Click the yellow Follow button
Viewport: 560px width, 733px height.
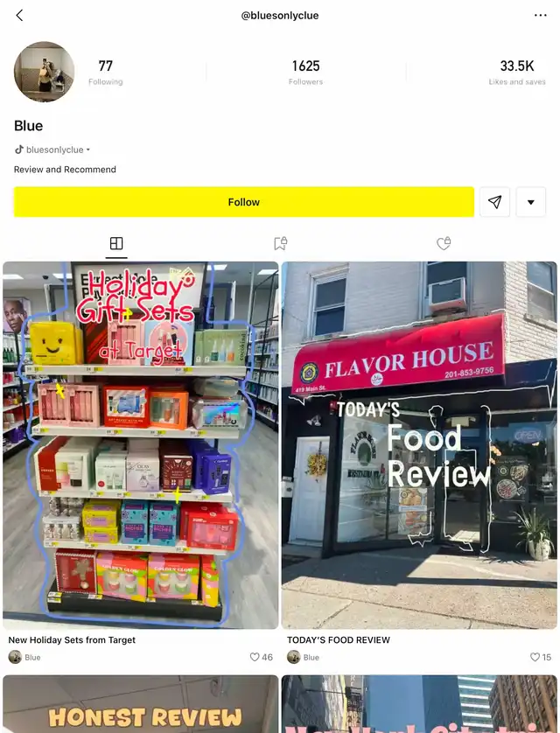[243, 202]
